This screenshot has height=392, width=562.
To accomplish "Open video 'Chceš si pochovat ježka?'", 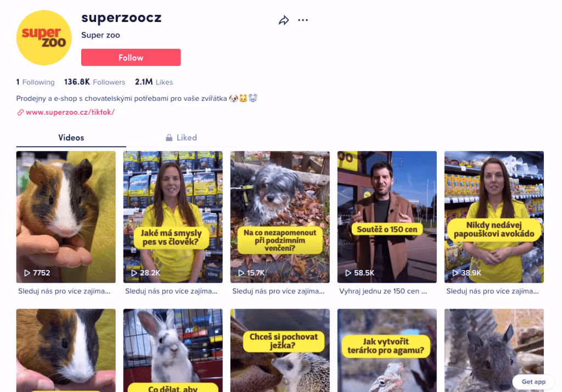I will pos(280,350).
